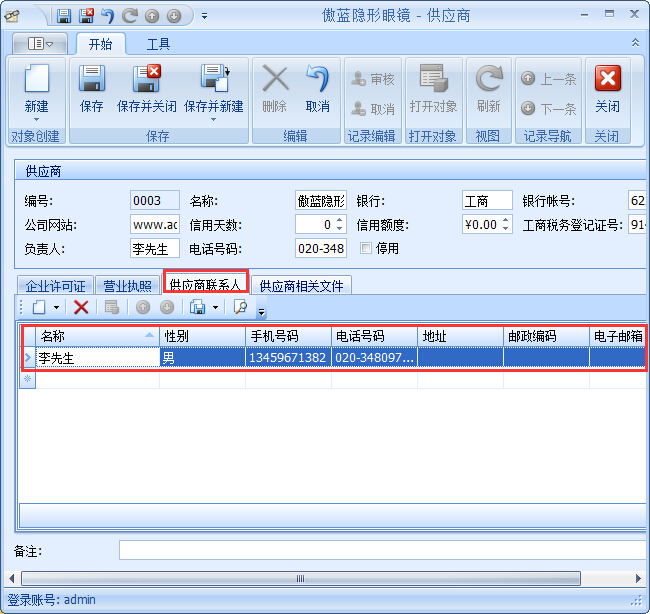Delete contact row with red X icon
Viewport: 650px width, 614px height.
pos(81,308)
